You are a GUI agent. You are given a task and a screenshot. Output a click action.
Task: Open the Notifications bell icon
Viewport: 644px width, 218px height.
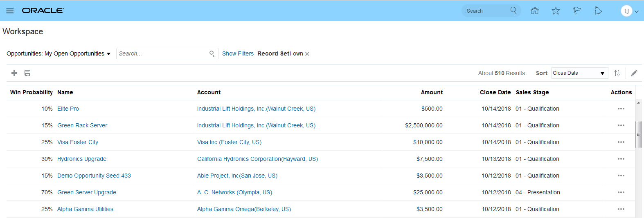point(598,11)
